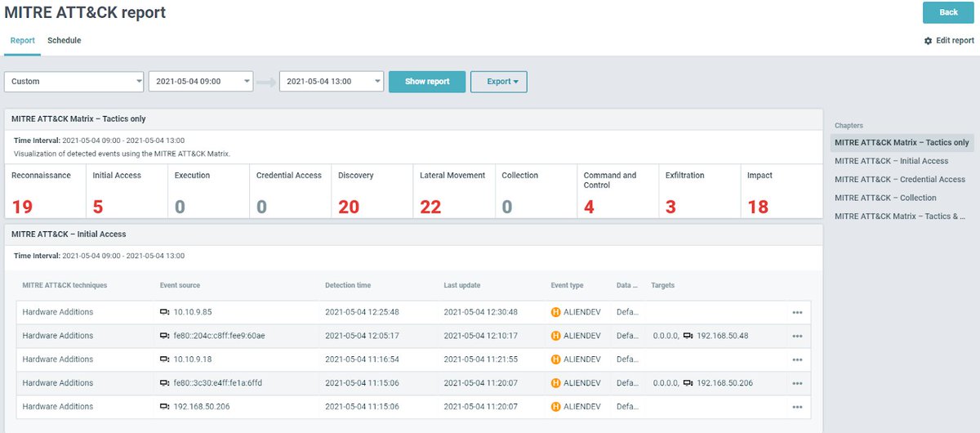This screenshot has width=980, height=433.
Task: Open the Custom time range dropdown
Action: [x=74, y=82]
